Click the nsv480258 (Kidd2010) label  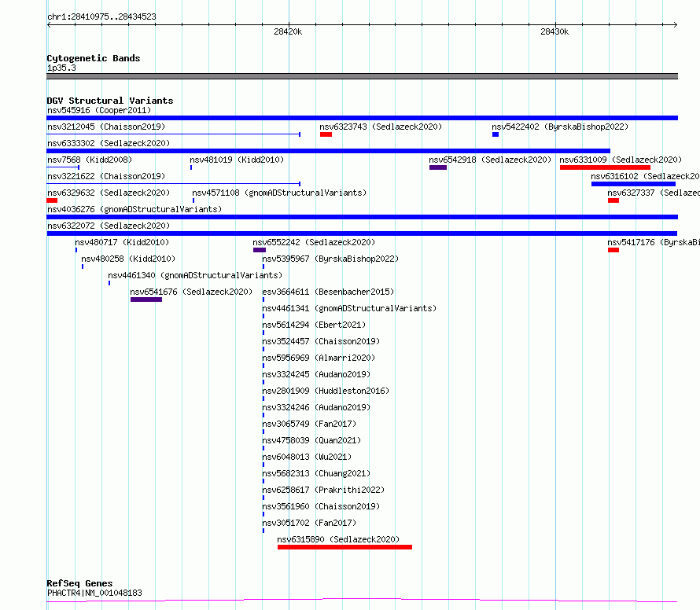pos(128,259)
